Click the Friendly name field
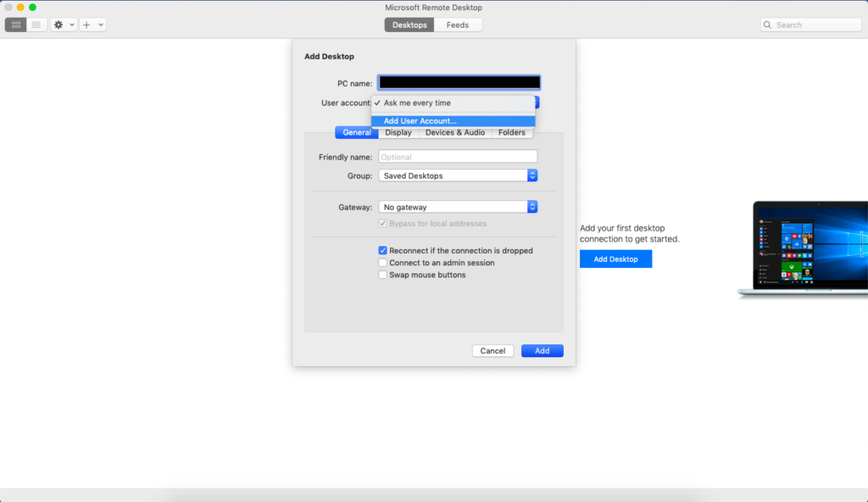The width and height of the screenshot is (868, 502). coord(458,157)
